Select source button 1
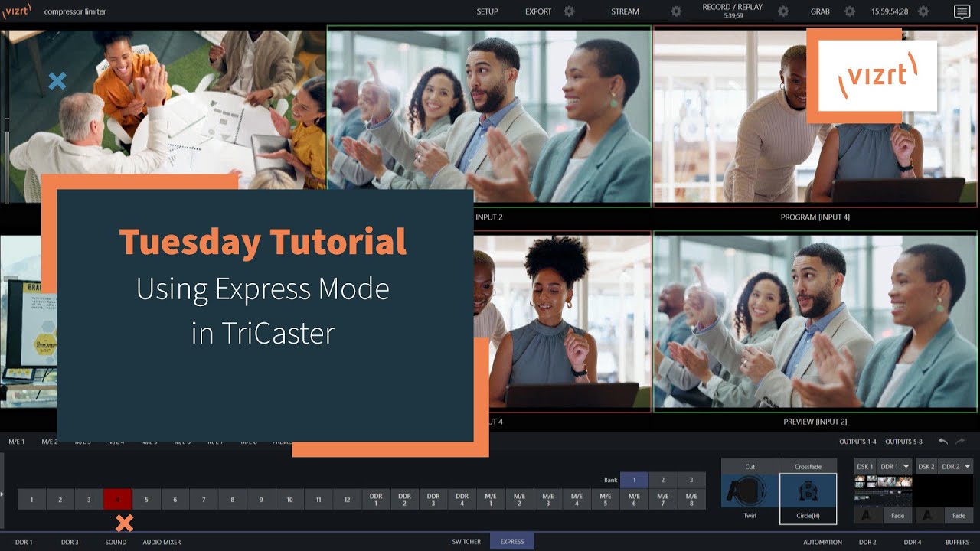Viewport: 980px width, 551px height. pos(31,500)
